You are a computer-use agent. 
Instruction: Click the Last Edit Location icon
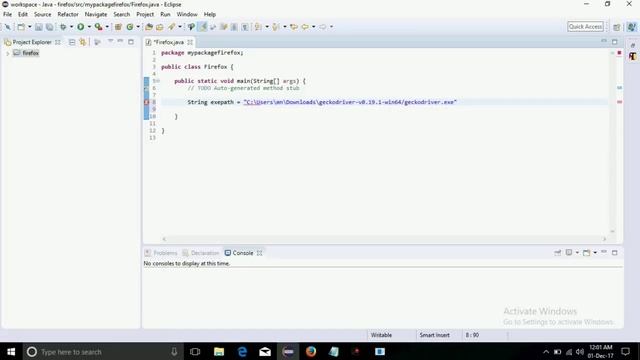coord(294,27)
